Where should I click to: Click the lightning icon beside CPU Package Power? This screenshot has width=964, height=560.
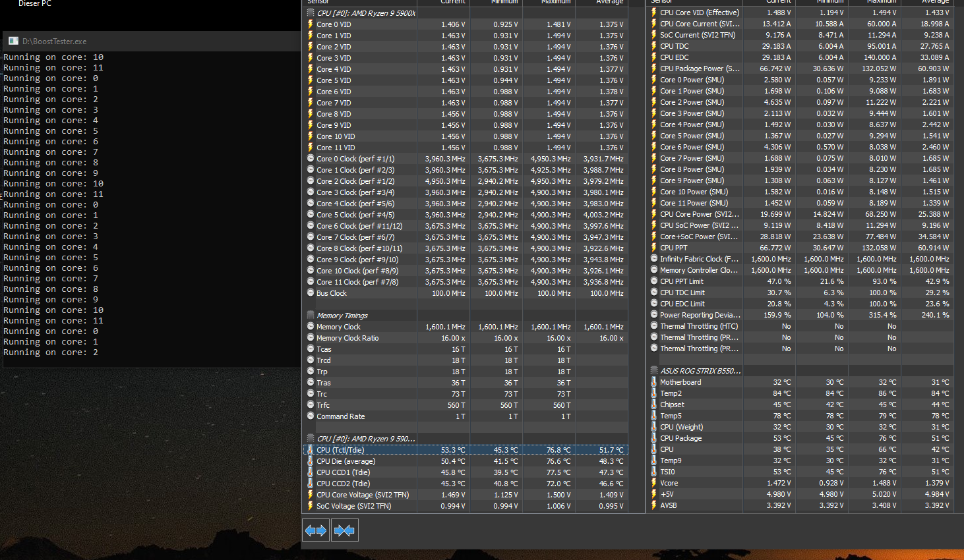pyautogui.click(x=654, y=69)
